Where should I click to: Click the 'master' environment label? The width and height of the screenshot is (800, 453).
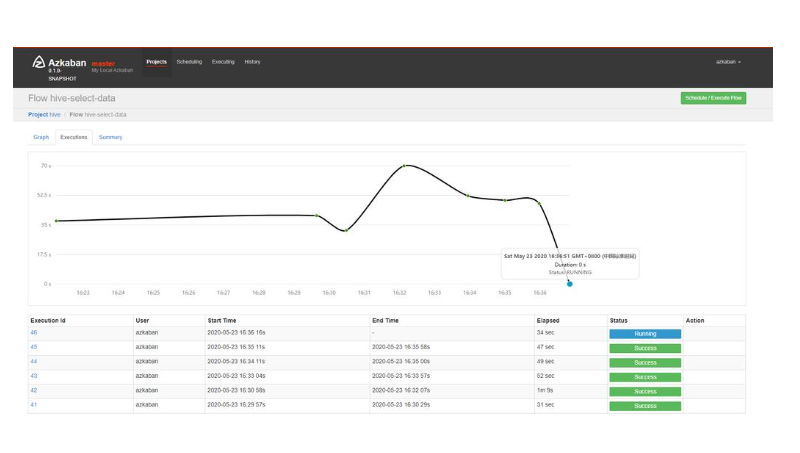coord(103,64)
